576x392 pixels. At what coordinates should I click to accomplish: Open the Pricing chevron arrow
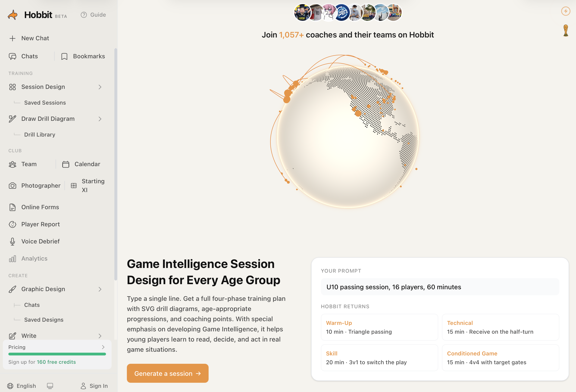pyautogui.click(x=103, y=347)
